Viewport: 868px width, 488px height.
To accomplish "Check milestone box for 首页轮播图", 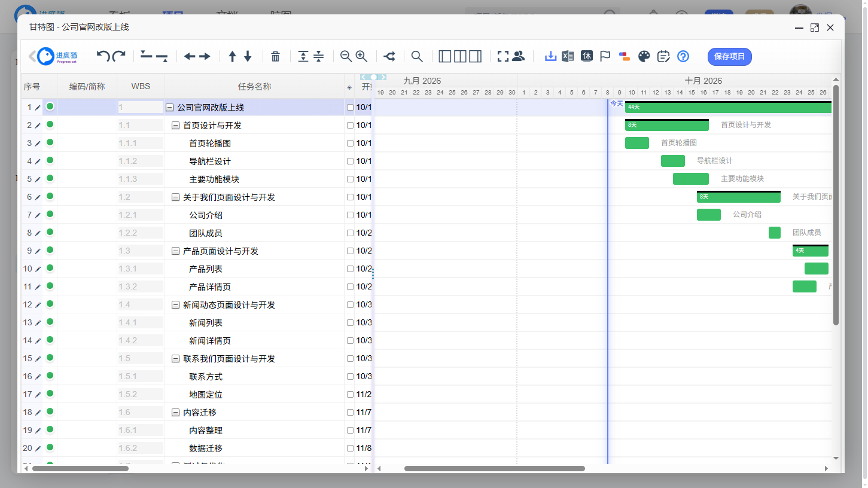I will point(350,144).
